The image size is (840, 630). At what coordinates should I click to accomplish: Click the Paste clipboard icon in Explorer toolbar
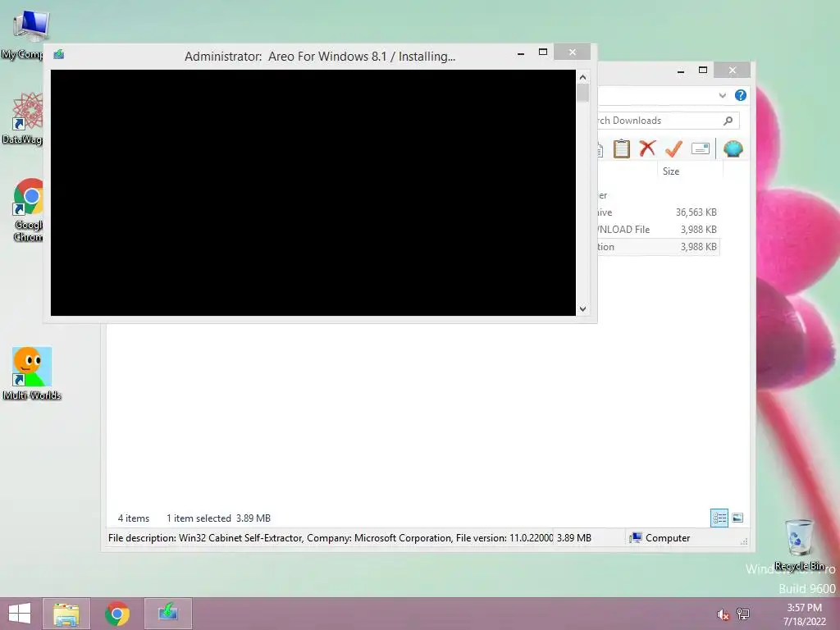(x=622, y=148)
